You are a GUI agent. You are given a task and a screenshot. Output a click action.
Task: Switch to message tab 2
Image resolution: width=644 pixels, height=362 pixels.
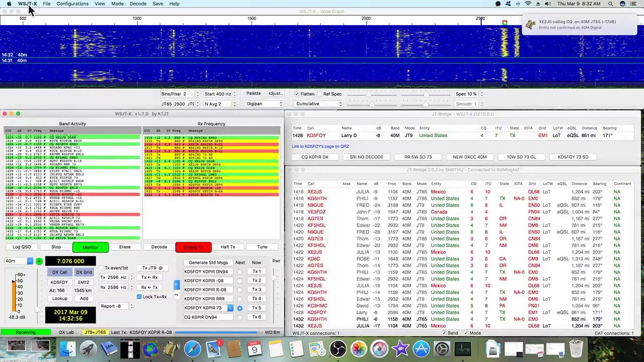(x=176, y=295)
